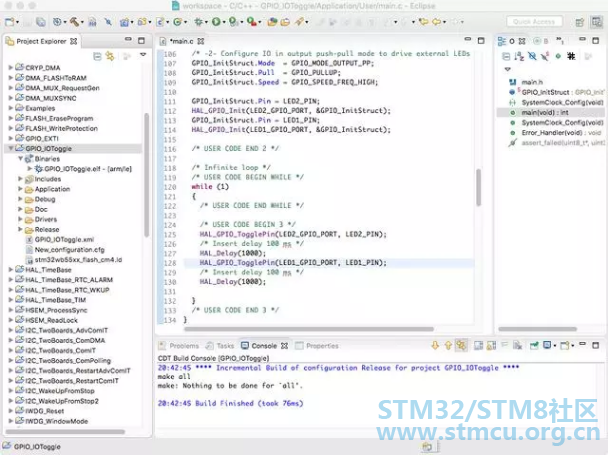Click the New wizard toolbar icon
Screen dimensions: 609x455
10,22
